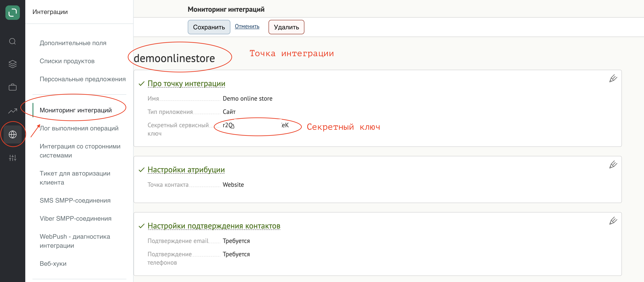
Task: Click the Секретный сервисный ключ label
Action: (x=178, y=129)
